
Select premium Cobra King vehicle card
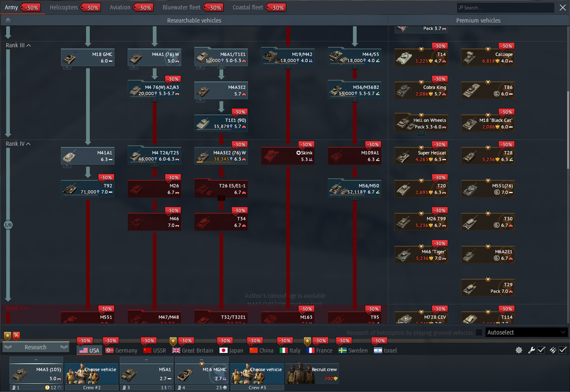pos(421,90)
